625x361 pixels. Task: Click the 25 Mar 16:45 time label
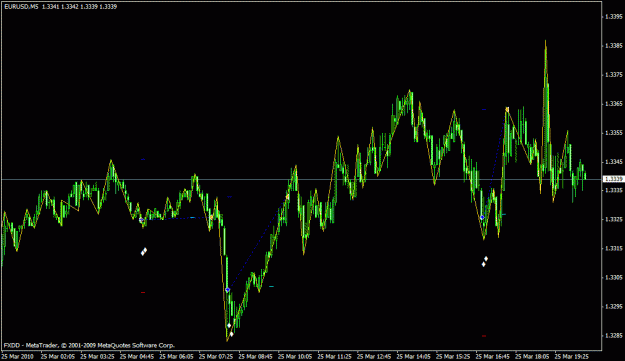pyautogui.click(x=493, y=357)
